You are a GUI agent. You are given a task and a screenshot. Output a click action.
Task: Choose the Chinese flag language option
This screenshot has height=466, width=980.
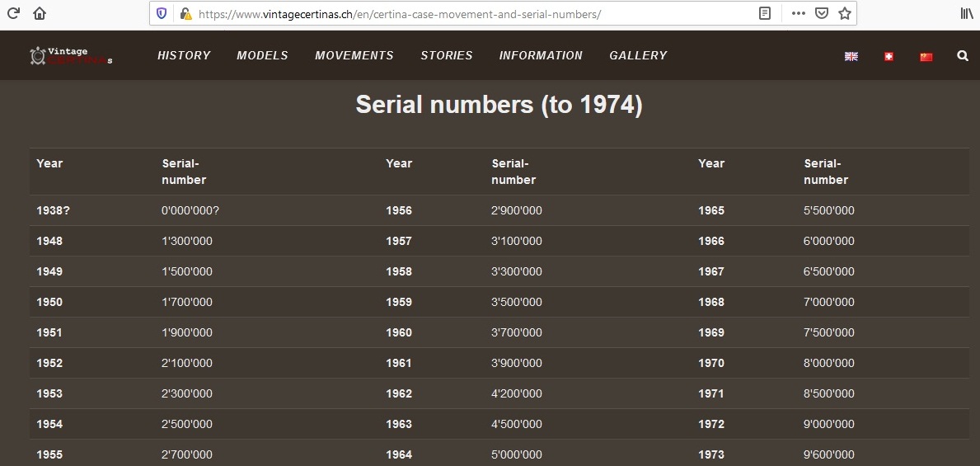coord(926,56)
